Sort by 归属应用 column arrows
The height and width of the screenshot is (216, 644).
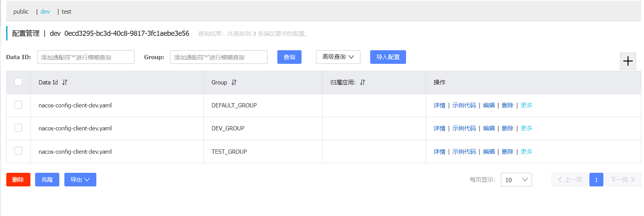363,83
